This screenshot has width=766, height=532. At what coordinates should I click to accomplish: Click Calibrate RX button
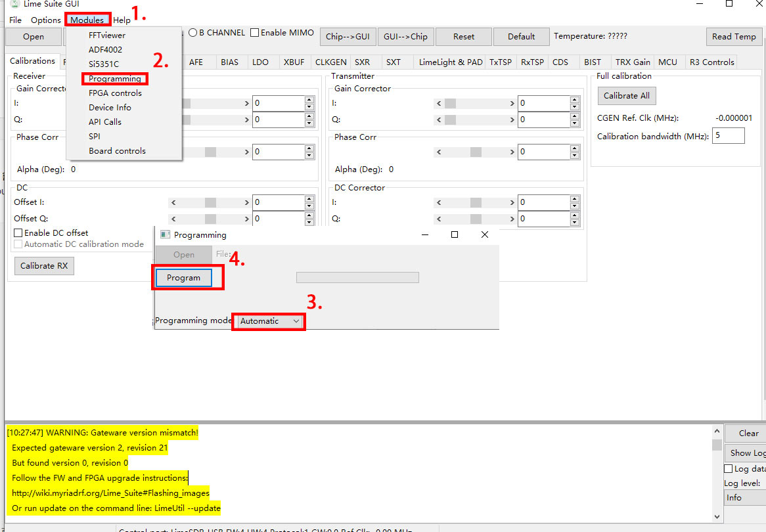click(x=44, y=266)
